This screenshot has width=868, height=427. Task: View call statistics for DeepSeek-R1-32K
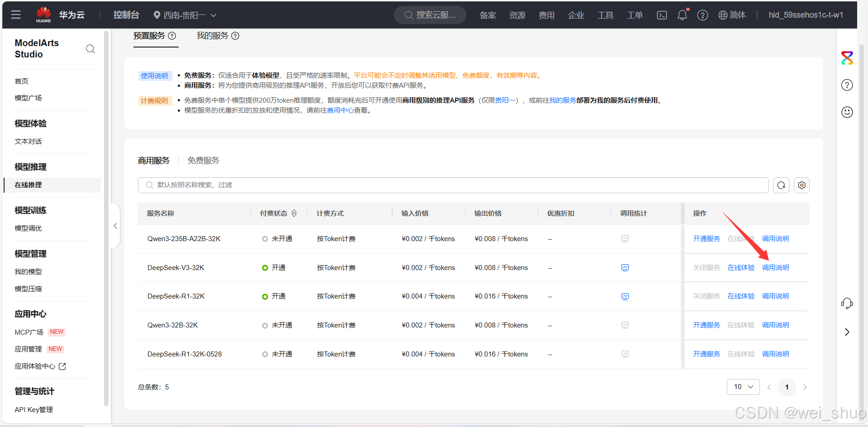[625, 296]
